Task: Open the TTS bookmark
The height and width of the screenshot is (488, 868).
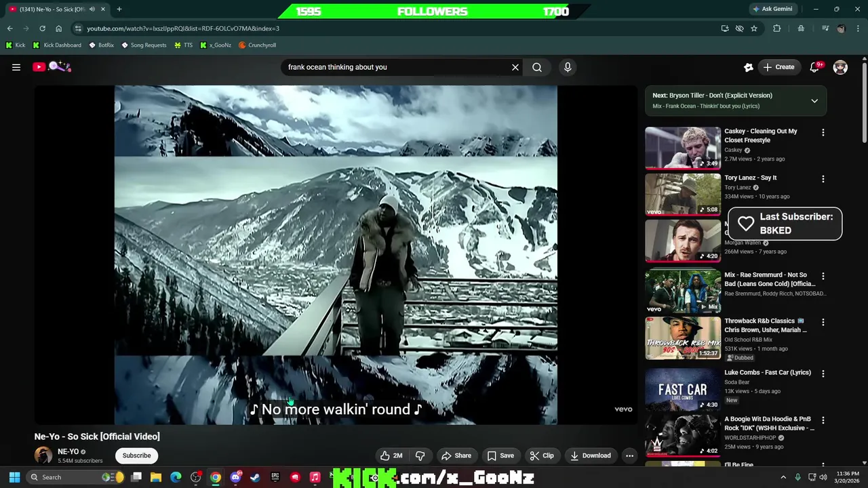Action: click(183, 45)
